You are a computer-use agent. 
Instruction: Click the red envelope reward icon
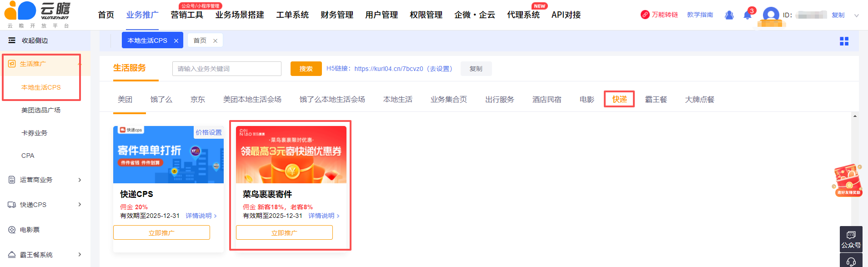848,181
